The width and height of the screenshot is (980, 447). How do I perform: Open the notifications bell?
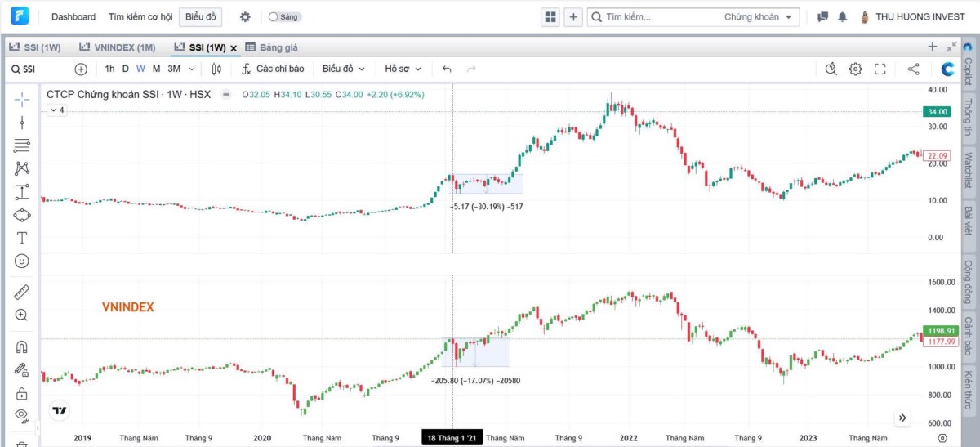842,16
